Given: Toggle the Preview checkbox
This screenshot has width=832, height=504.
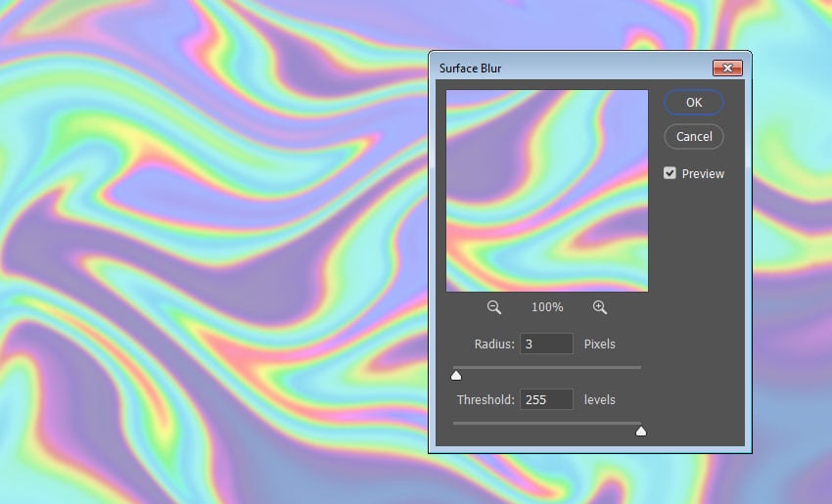Looking at the screenshot, I should click(x=670, y=173).
